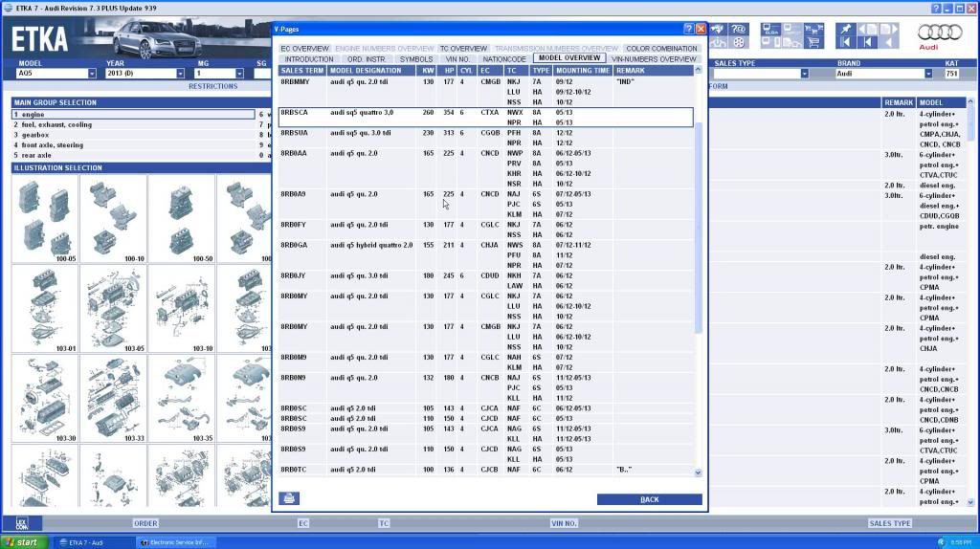Image resolution: width=980 pixels, height=549 pixels.
Task: Click the TC button in bottom bar
Action: [x=384, y=523]
